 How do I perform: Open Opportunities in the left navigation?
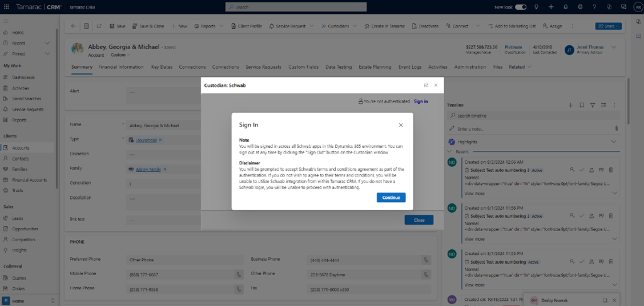(25, 229)
